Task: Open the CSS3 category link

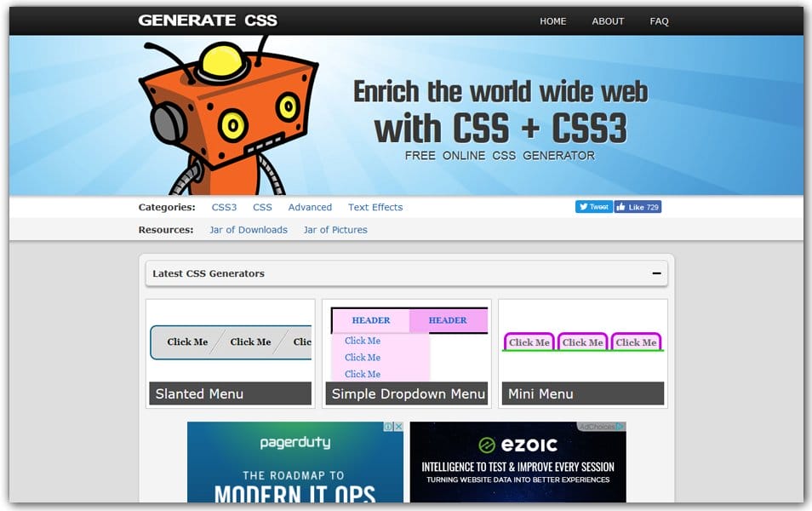Action: coord(224,207)
